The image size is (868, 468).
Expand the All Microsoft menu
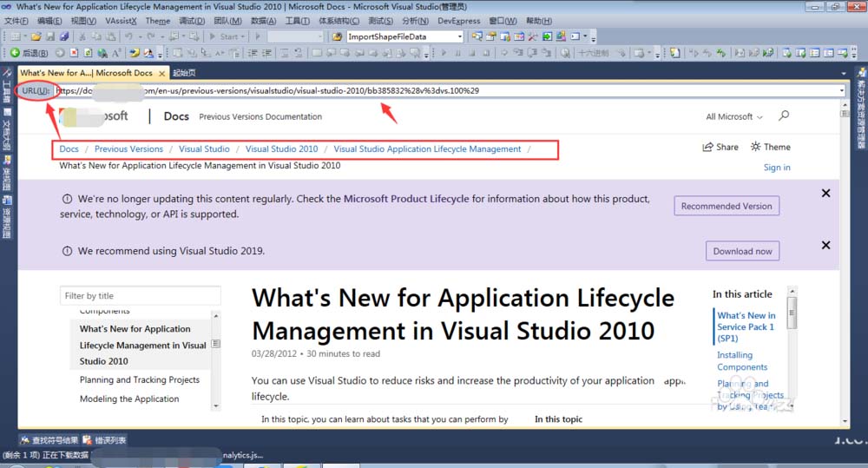[x=733, y=116]
